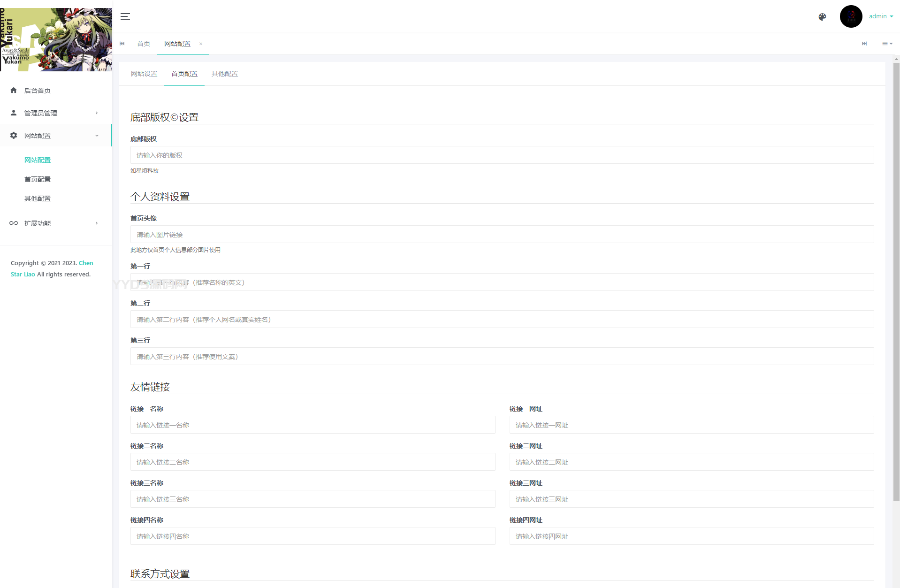Click the admin avatar image
This screenshot has height=588, width=900.
(x=851, y=16)
